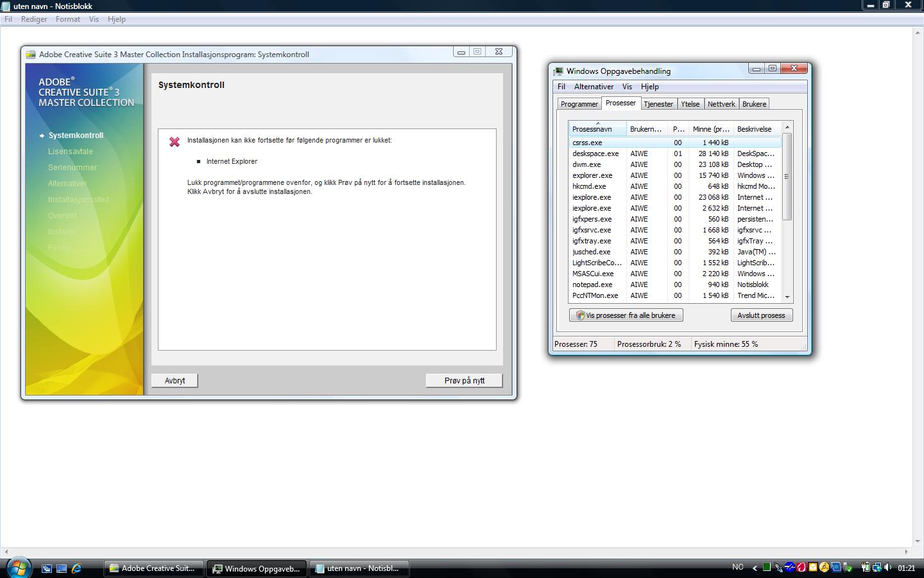Image resolution: width=924 pixels, height=578 pixels.
Task: Click the 01:21 taskbar clock
Action: coord(906,568)
